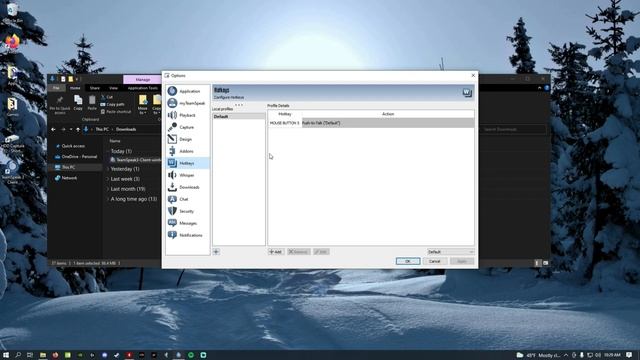Open the Application settings section
640x360 pixels.
tap(188, 91)
